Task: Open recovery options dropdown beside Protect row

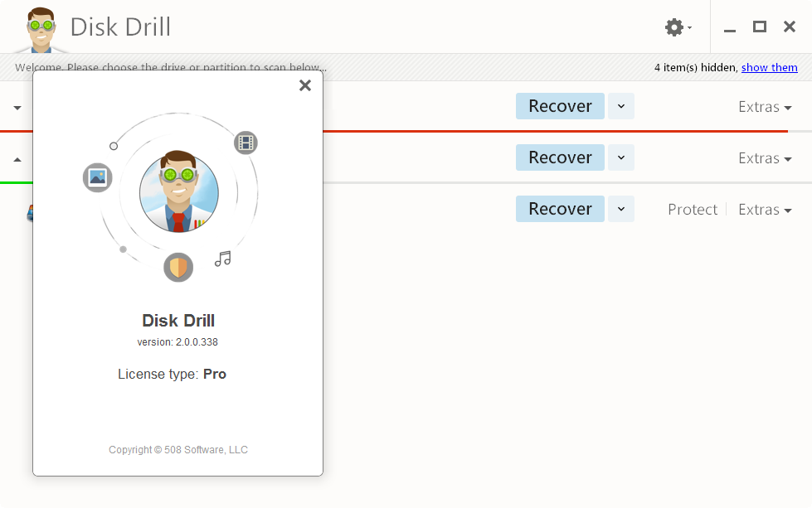Action: coord(621,209)
